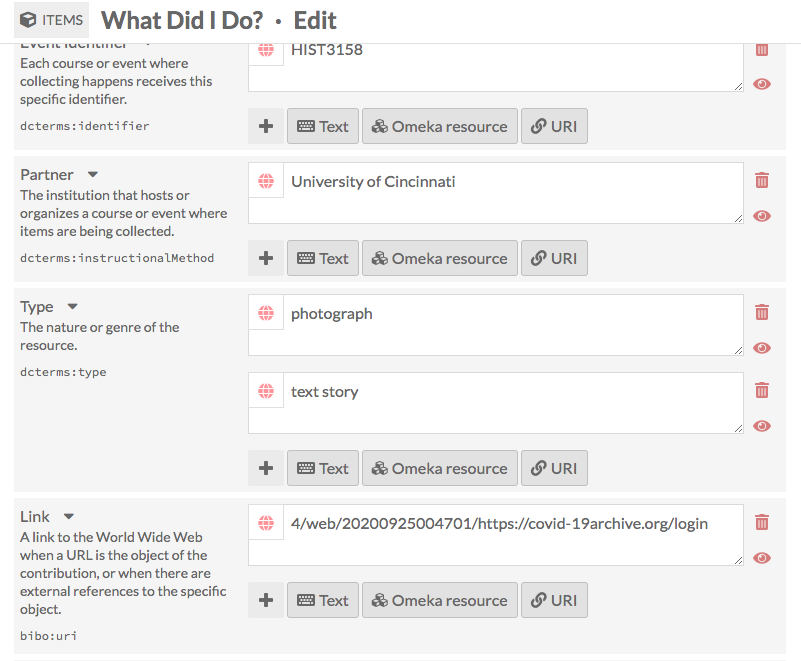The width and height of the screenshot is (801, 661).
Task: Delete the Link URL value
Action: tap(762, 522)
